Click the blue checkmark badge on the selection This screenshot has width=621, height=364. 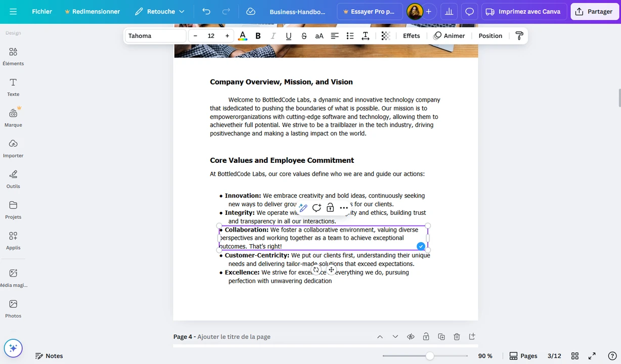(x=421, y=246)
